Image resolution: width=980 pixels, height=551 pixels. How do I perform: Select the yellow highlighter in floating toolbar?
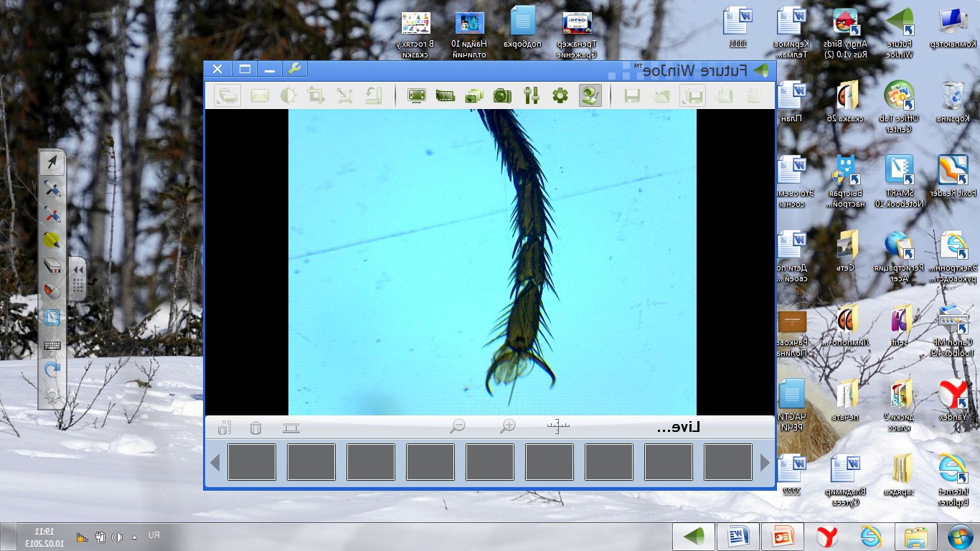52,240
